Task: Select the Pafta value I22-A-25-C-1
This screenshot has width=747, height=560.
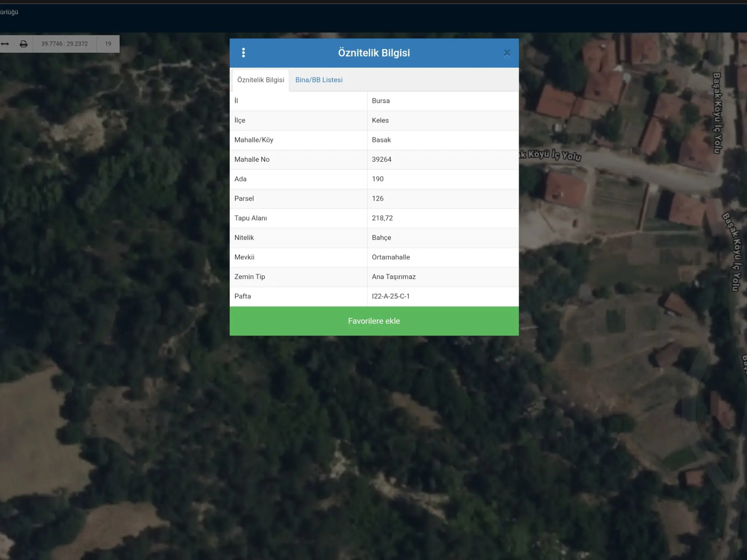Action: 443,296
